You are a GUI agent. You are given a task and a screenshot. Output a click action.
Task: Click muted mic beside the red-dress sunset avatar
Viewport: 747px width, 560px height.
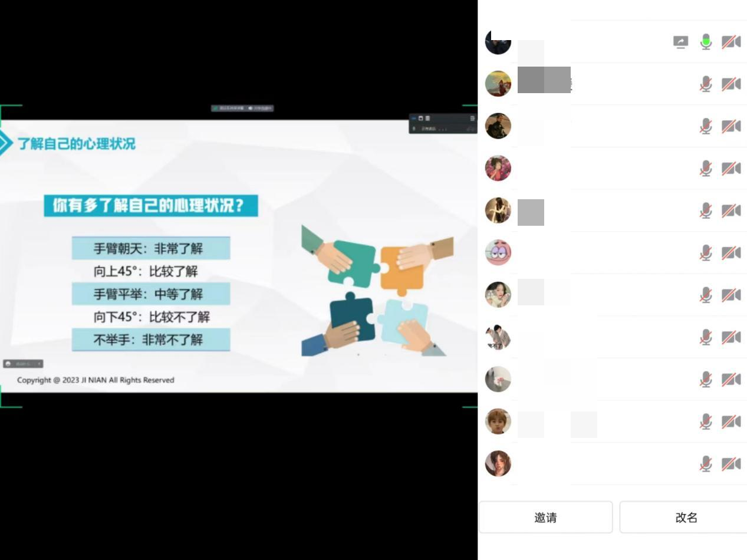tap(706, 84)
